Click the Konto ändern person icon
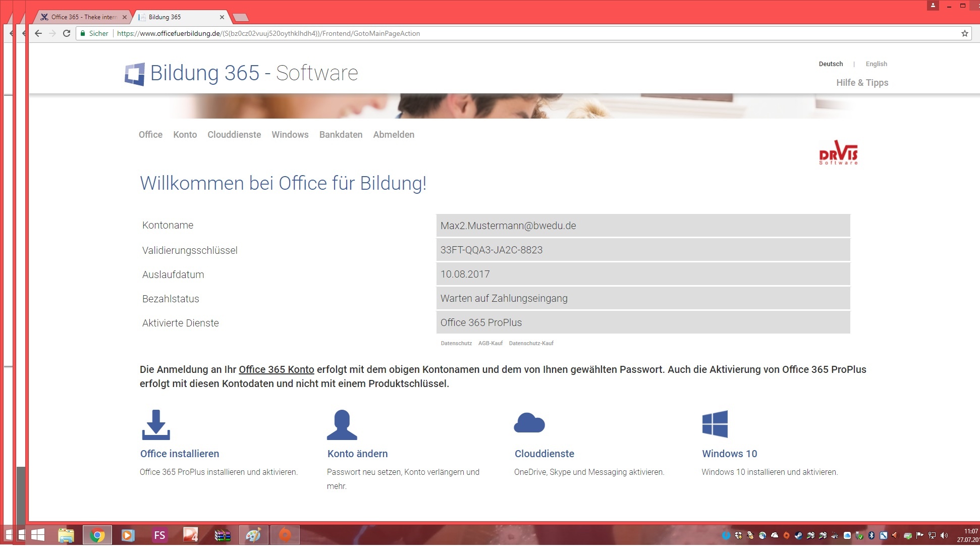 [x=342, y=424]
